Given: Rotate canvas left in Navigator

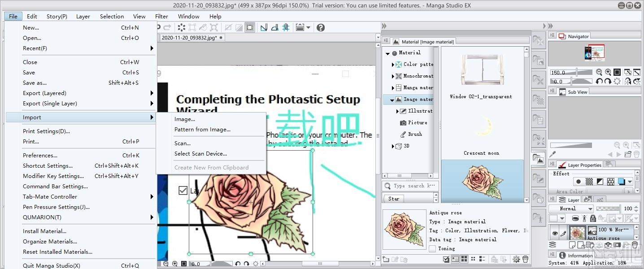Looking at the screenshot, I should coord(599,81).
